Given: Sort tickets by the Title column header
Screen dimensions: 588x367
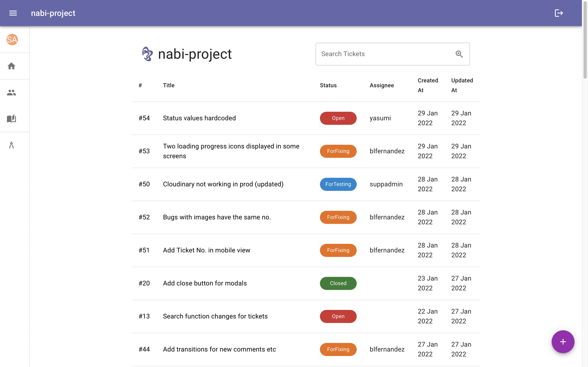Looking at the screenshot, I should (x=169, y=85).
